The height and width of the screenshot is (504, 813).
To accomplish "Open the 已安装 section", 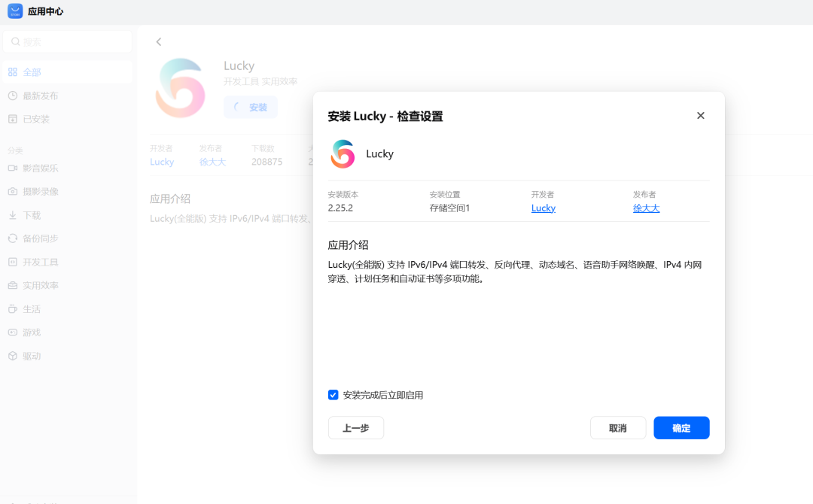I will coord(36,119).
